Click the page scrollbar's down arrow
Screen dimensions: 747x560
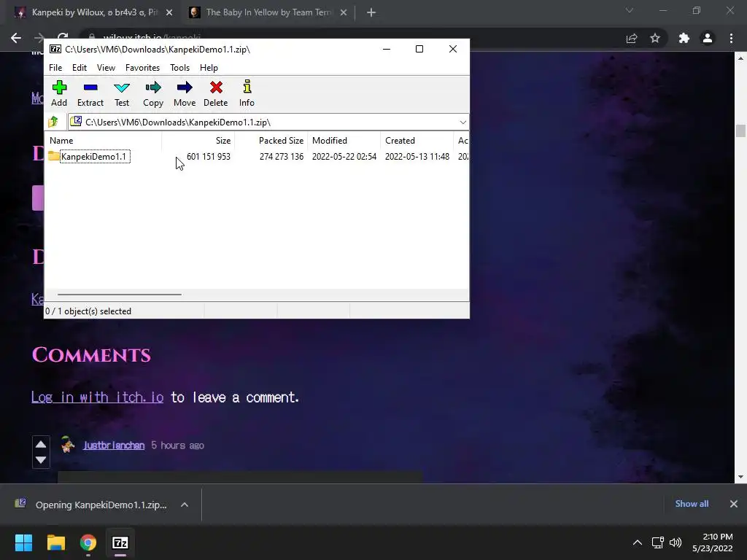[x=740, y=477]
